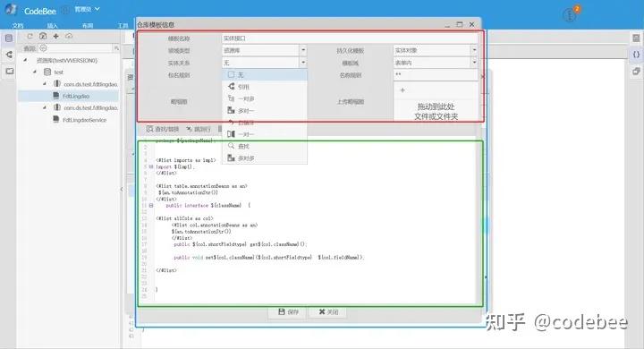Image resolution: width=644 pixels, height=349 pixels.
Task: Fold the import block at line 5
Action: click(151, 166)
